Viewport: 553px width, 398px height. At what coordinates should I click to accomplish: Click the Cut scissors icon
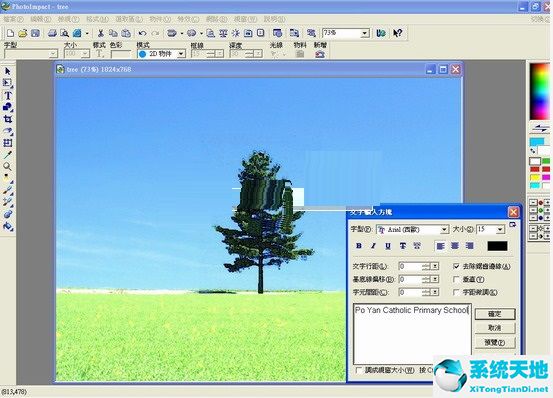point(101,33)
